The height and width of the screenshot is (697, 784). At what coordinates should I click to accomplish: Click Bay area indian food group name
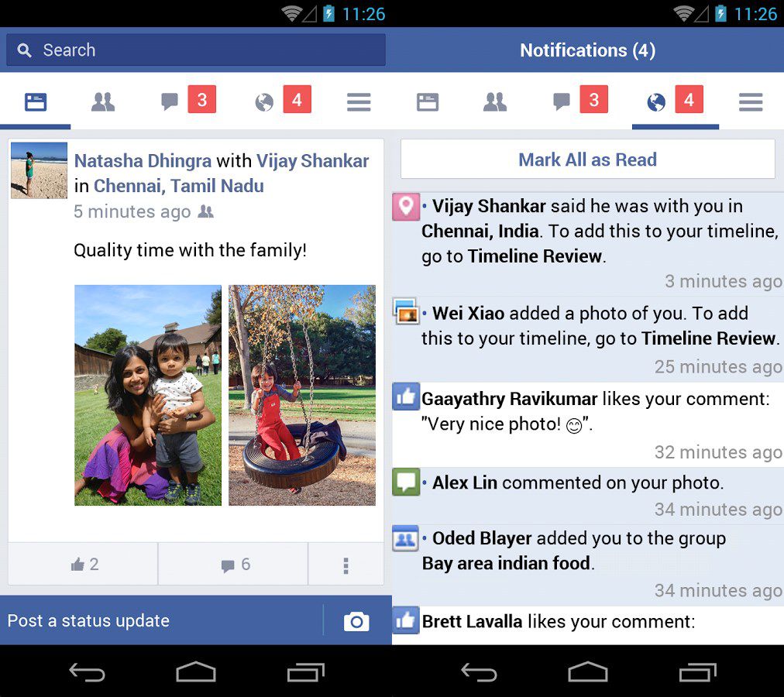[506, 564]
